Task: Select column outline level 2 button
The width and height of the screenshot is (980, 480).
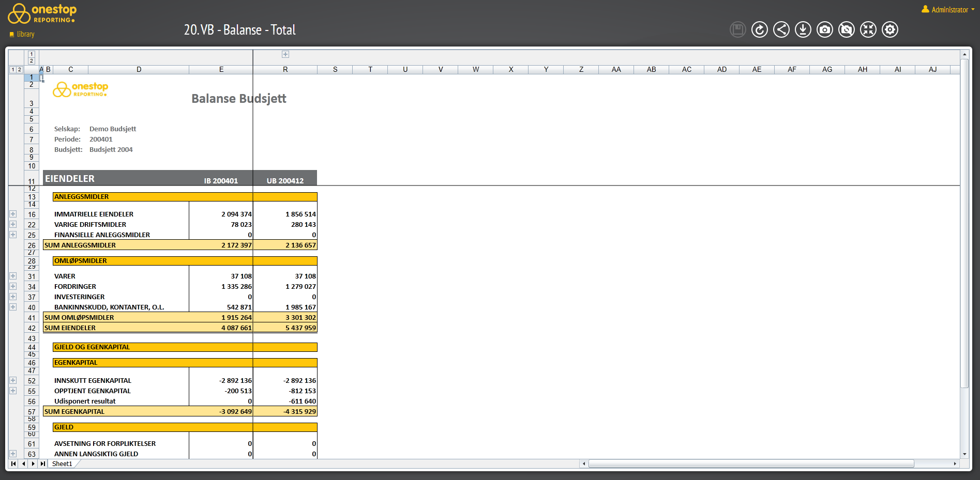Action: (31, 60)
